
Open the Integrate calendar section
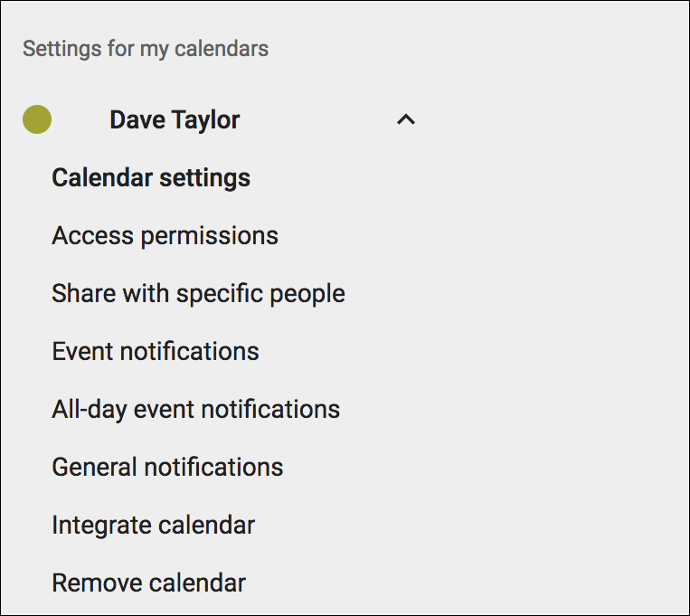click(x=153, y=526)
